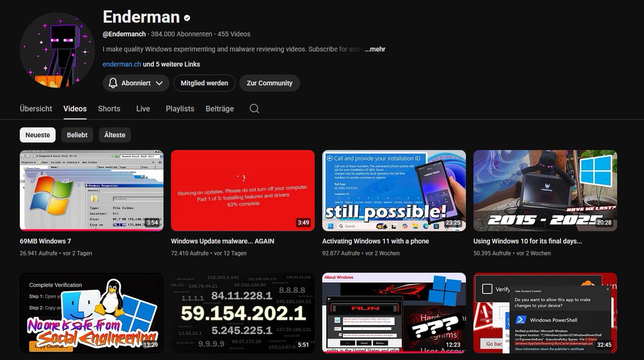This screenshot has width=644, height=360.
Task: Click title 'Windows Update malware... AGAIN'
Action: coord(223,241)
